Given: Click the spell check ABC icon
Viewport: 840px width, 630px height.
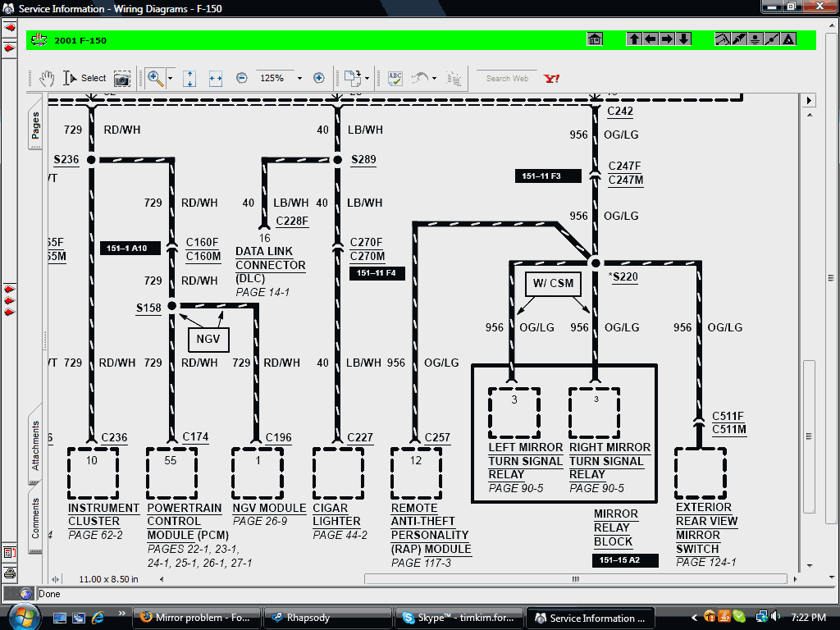Looking at the screenshot, I should (395, 78).
